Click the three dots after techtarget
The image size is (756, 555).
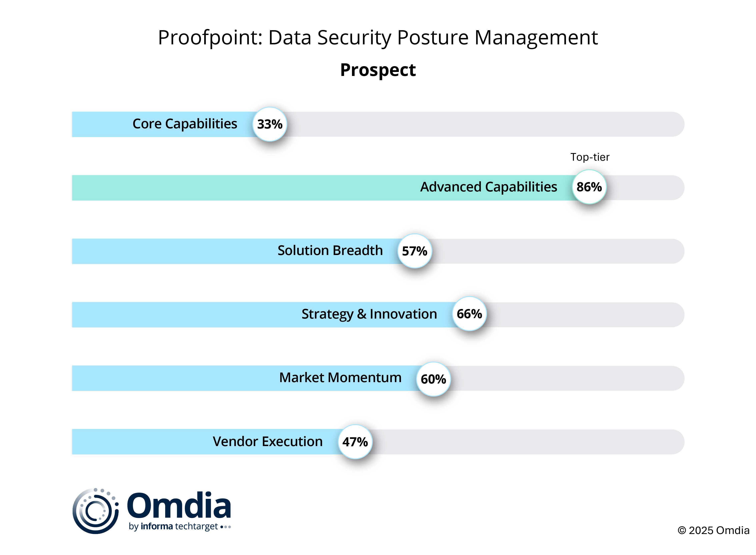[226, 527]
